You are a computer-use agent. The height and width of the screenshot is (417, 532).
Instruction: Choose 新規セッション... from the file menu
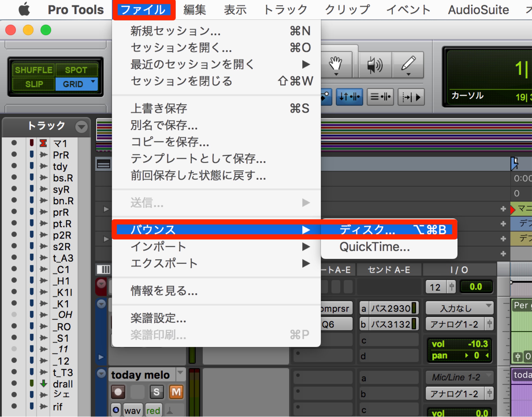216,31
